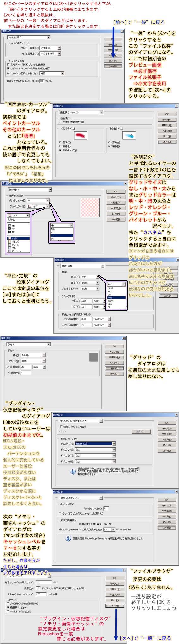This screenshot has width=179, height=644.
Task: Click 前へ(P) in the グリッド dialog
Action: (114, 368)
